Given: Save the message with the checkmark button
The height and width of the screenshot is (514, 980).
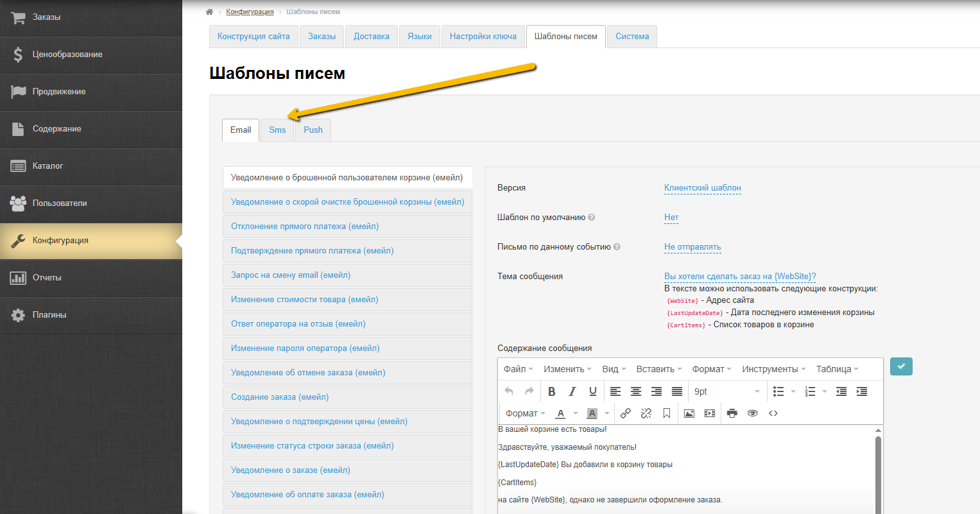Looking at the screenshot, I should click(901, 366).
